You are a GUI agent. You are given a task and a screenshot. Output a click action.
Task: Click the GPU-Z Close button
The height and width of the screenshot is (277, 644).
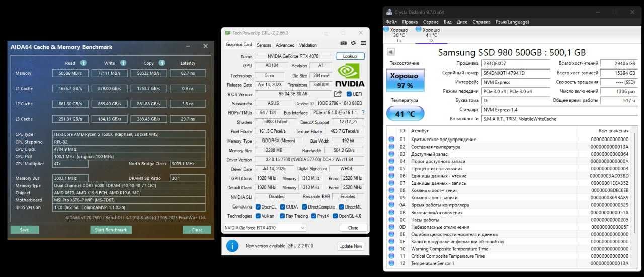pos(353,228)
